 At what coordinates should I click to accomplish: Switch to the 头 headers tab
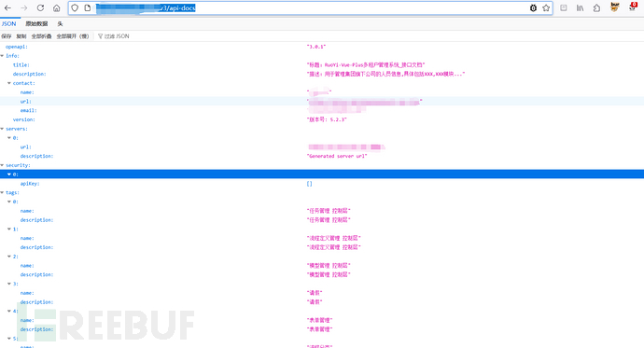point(60,24)
